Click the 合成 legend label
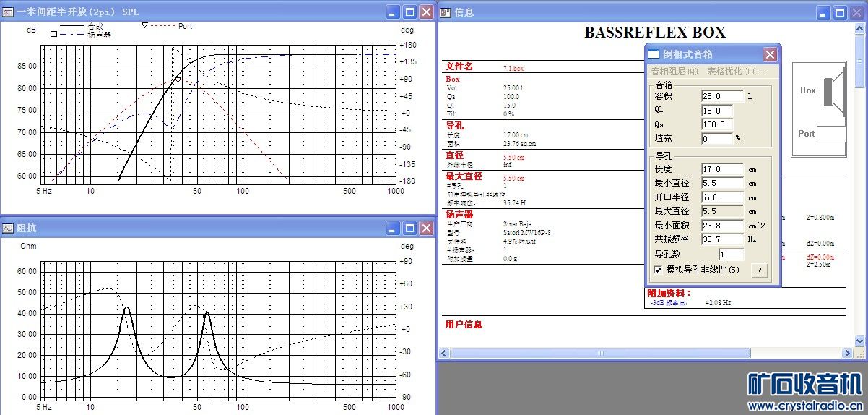868x415 pixels. (95, 26)
